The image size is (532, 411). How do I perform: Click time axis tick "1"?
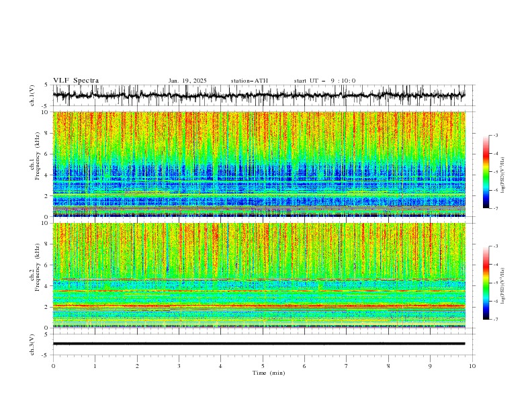[x=95, y=366]
